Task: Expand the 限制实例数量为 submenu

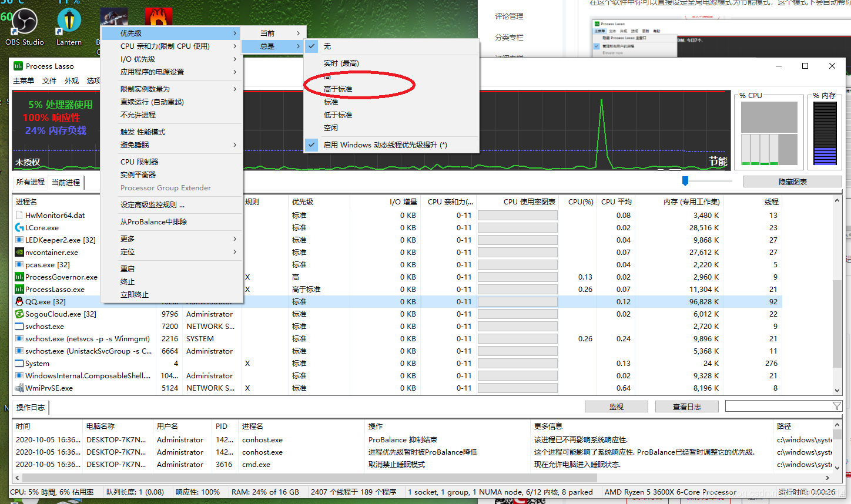Action: point(172,89)
